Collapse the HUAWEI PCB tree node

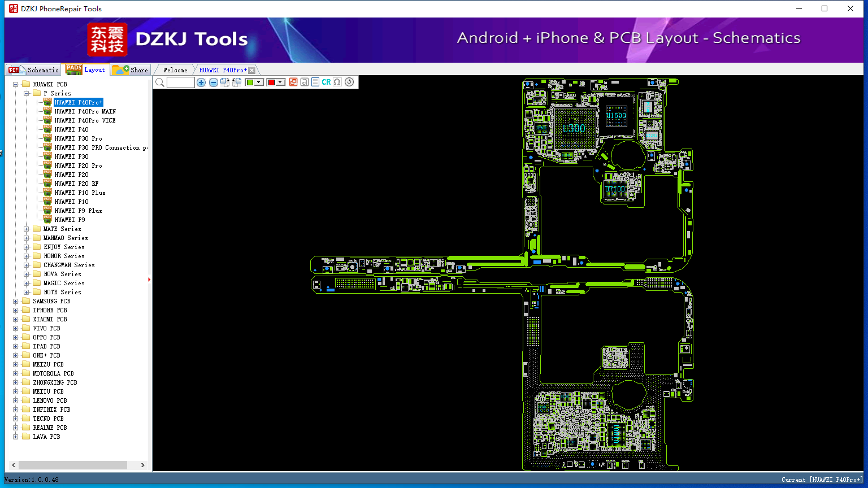(15, 84)
